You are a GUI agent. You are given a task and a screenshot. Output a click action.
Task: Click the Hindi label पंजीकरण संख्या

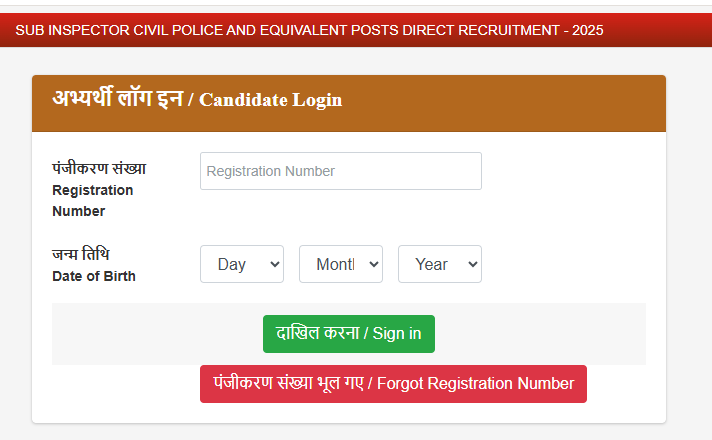point(98,168)
